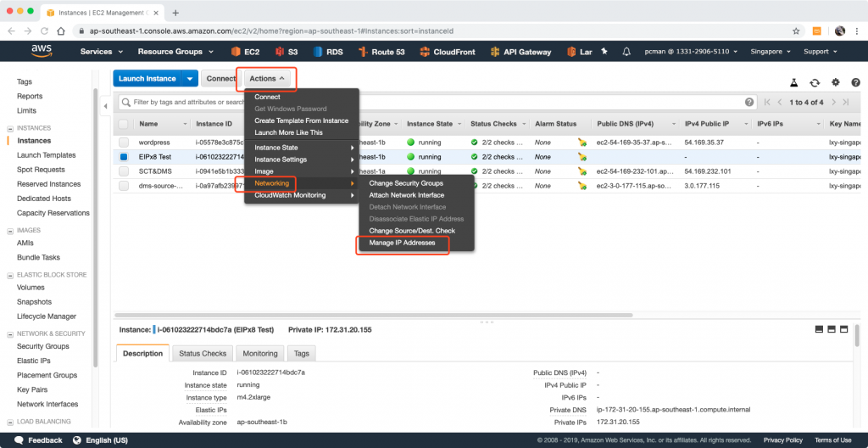This screenshot has height=448, width=868.
Task: Switch to the Tags tab
Action: (302, 353)
